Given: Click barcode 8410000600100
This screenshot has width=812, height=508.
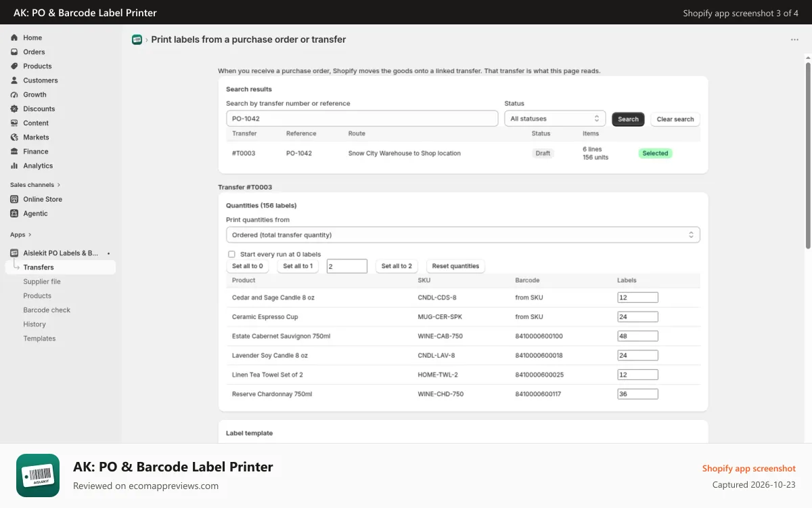Looking at the screenshot, I should point(539,337).
